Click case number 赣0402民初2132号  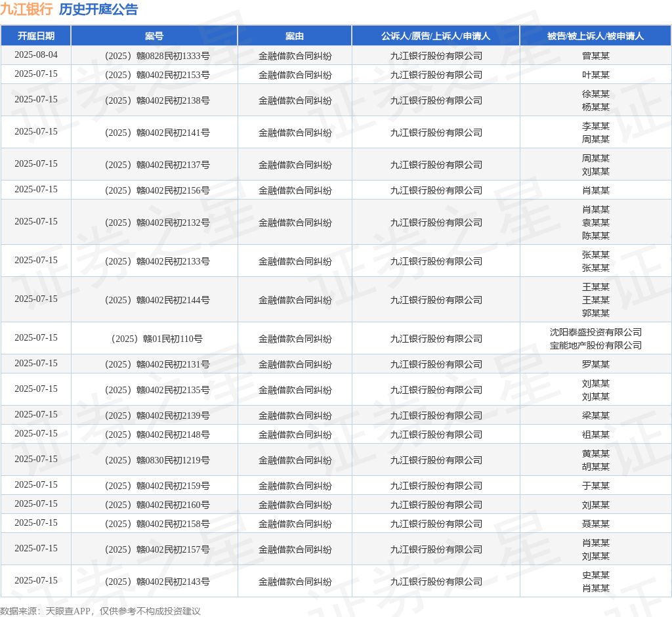[x=157, y=223]
